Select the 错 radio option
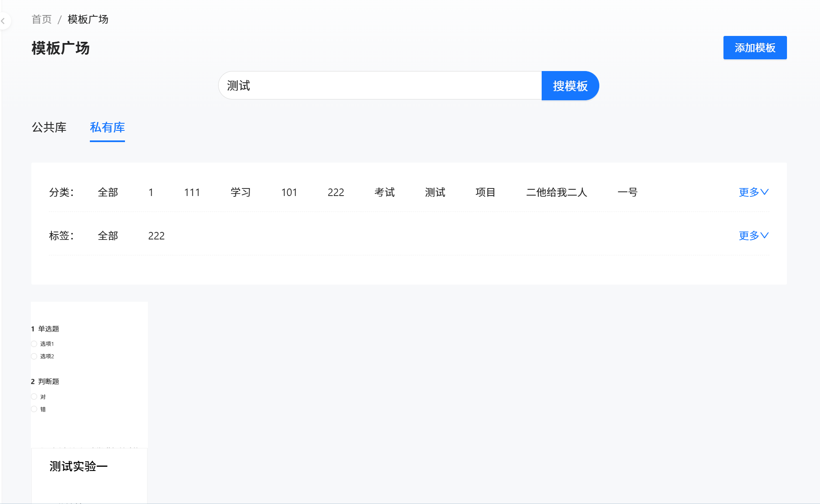820x504 pixels. [x=34, y=409]
